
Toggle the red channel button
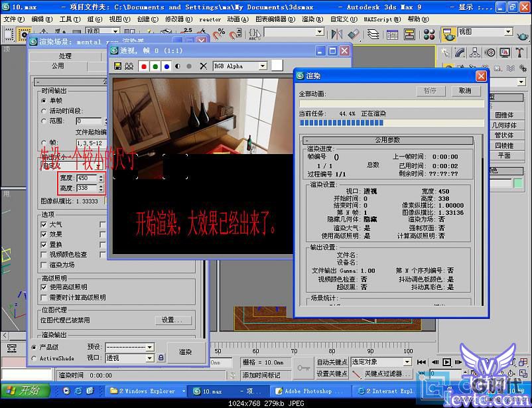(144, 66)
